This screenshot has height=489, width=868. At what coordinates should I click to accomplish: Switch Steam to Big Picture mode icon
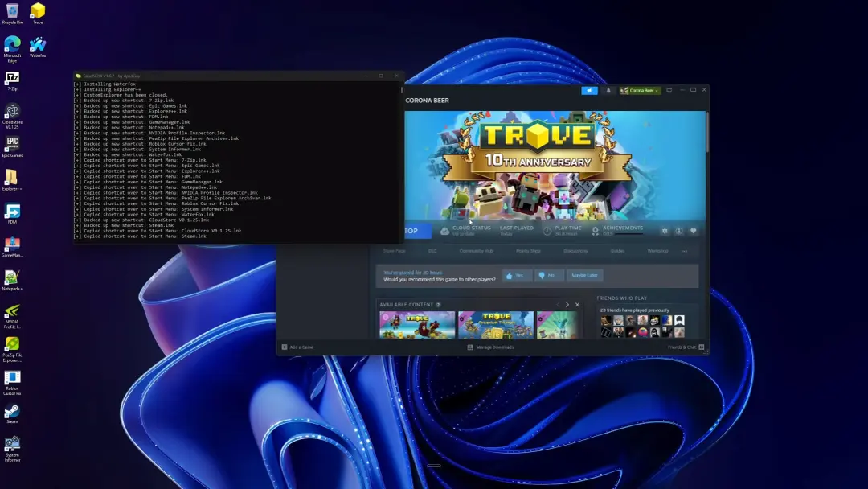pos(669,90)
